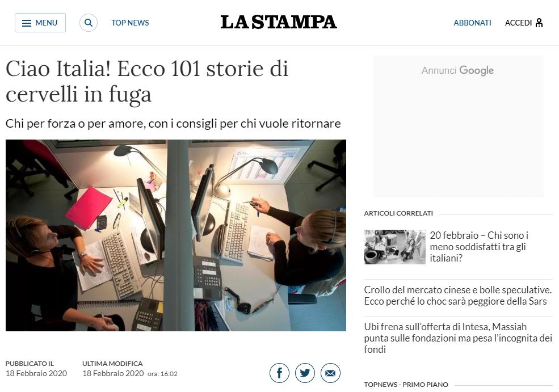This screenshot has width=559, height=392.
Task: Click the TOPNEWS - PRIMO PIANO heading
Action: tap(406, 385)
